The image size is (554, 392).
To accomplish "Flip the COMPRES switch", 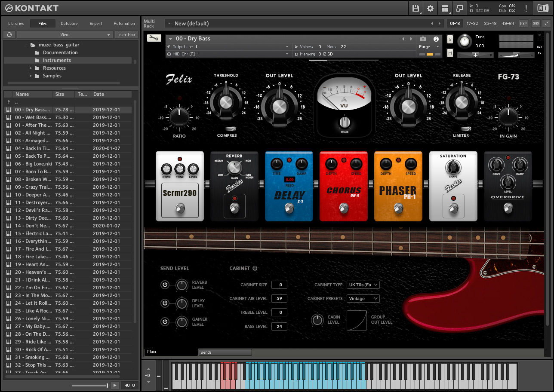I will 231,129.
